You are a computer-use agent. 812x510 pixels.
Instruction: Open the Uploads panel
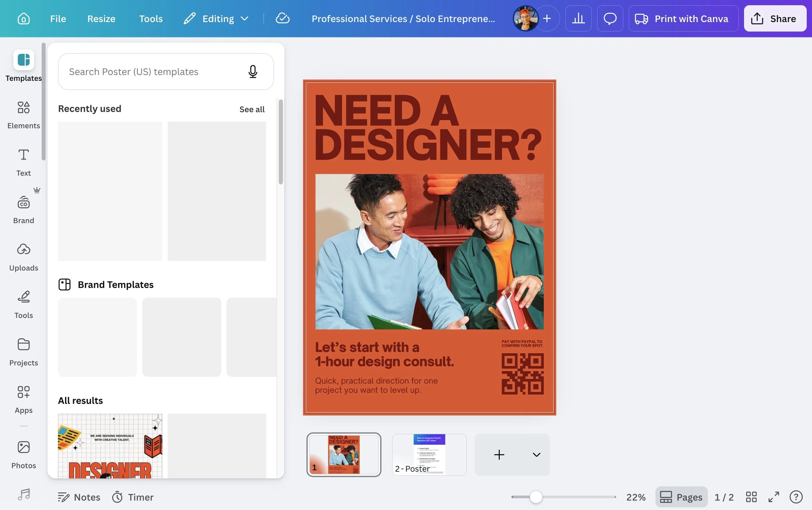[23, 257]
